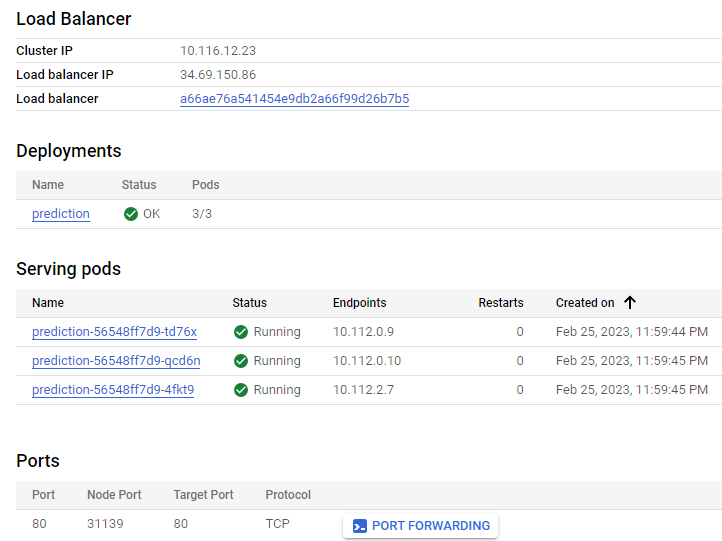The image size is (722, 541).
Task: Click the Port column header
Action: [43, 494]
